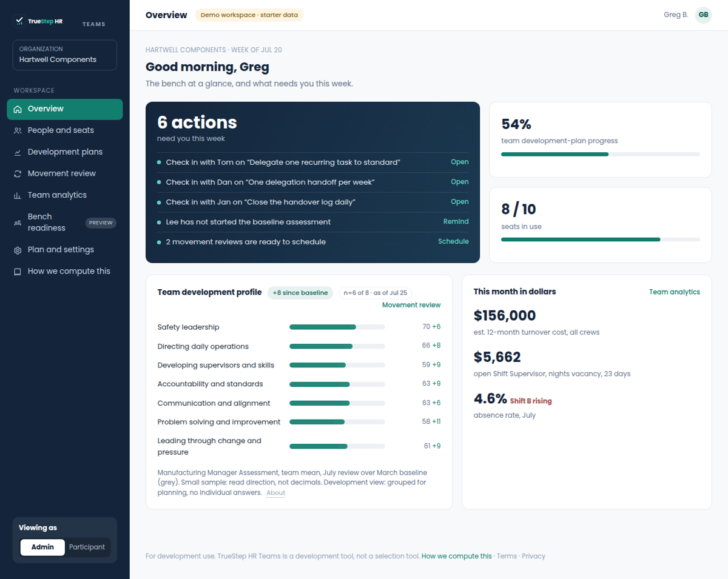Screen dimensions: 728x579
Task: Click the Developing supervisors and skills label
Action: coord(215,365)
